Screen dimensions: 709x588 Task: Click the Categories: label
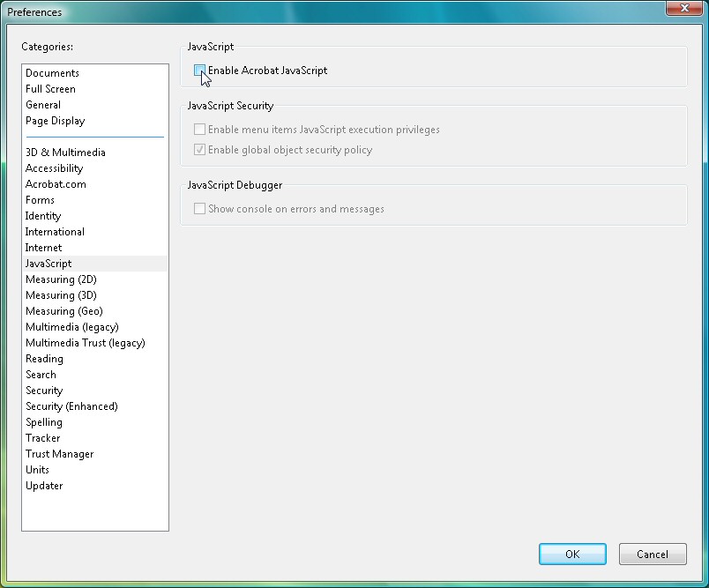tap(47, 47)
